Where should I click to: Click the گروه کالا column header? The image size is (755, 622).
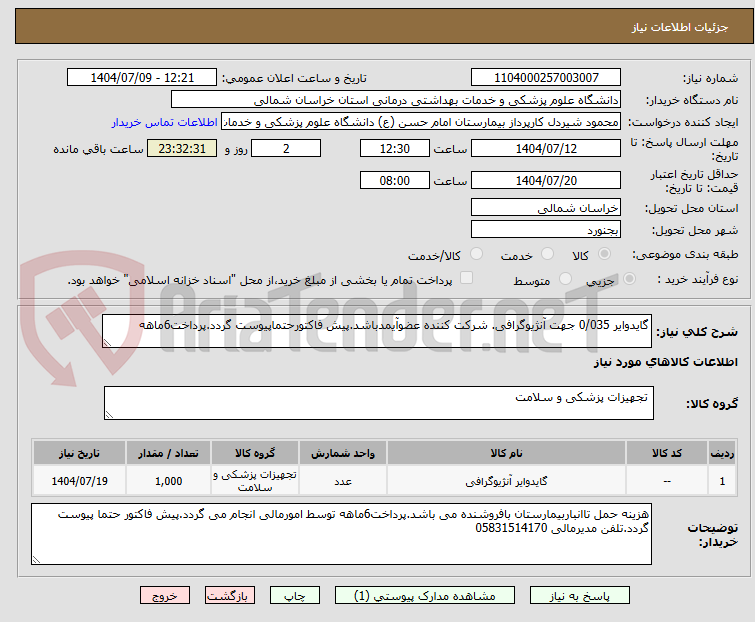coord(255,453)
